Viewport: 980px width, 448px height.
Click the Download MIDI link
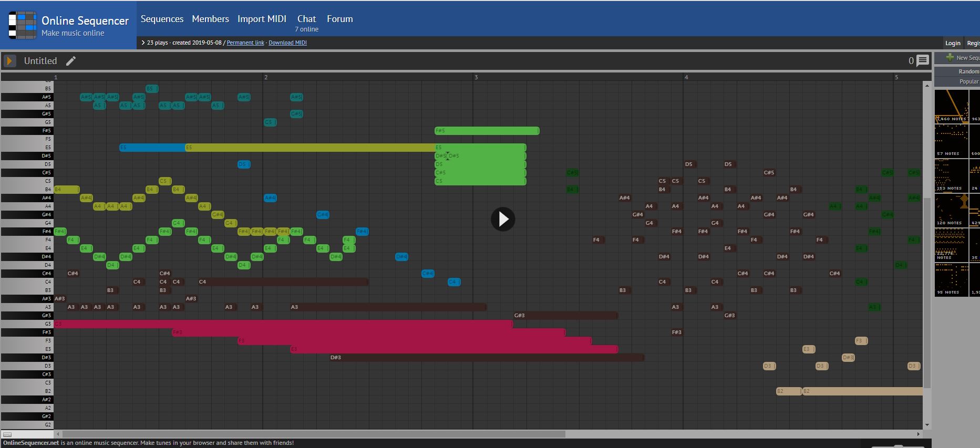287,43
